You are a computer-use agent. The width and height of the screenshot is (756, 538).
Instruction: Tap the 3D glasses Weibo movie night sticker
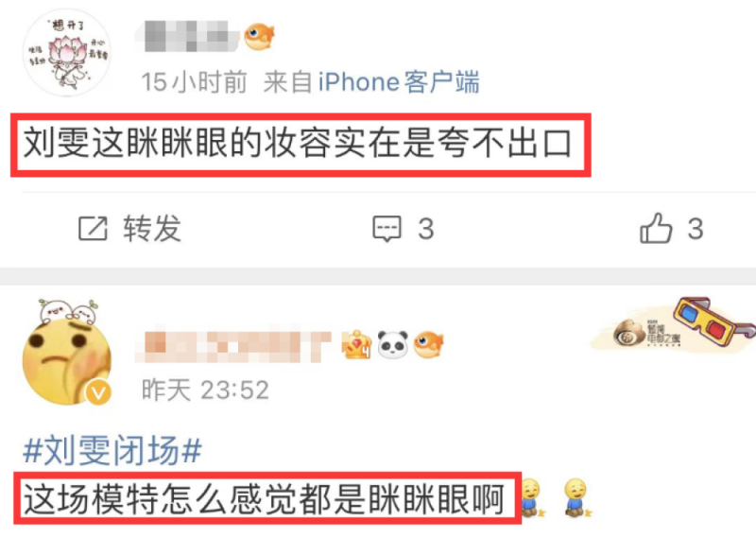(674, 325)
